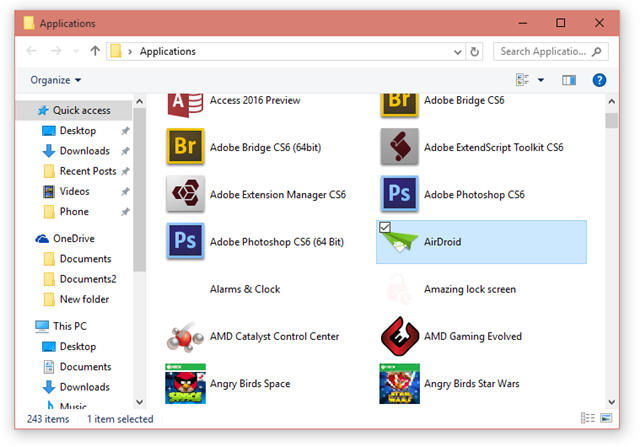
Task: Select the Angry Birds Space thumbnail
Action: 185,384
